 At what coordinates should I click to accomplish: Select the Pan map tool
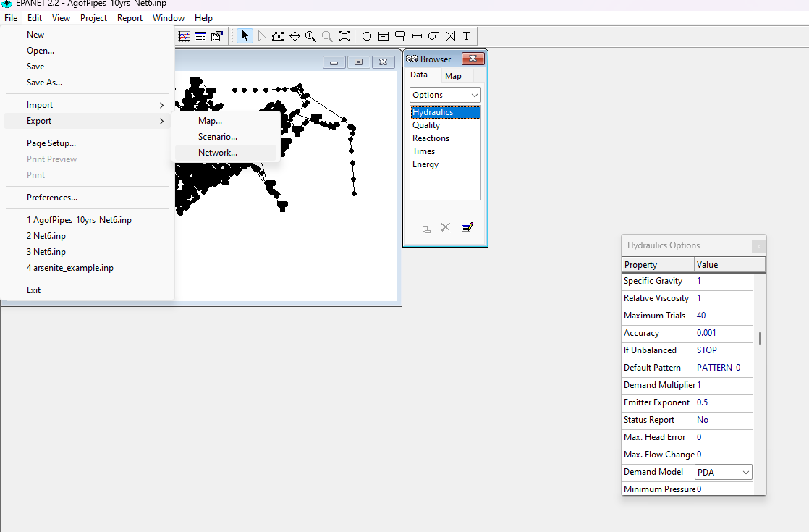(295, 36)
